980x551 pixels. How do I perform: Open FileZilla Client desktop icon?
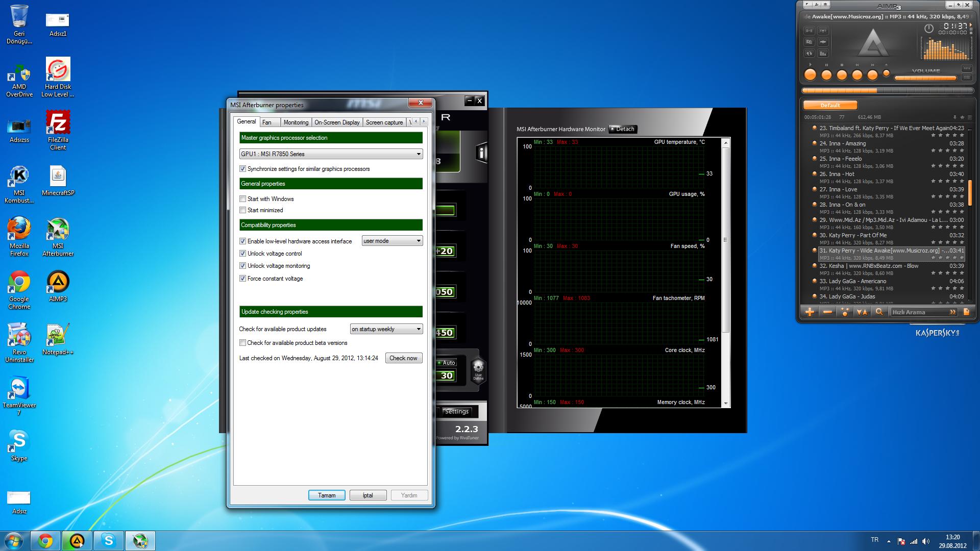(58, 130)
